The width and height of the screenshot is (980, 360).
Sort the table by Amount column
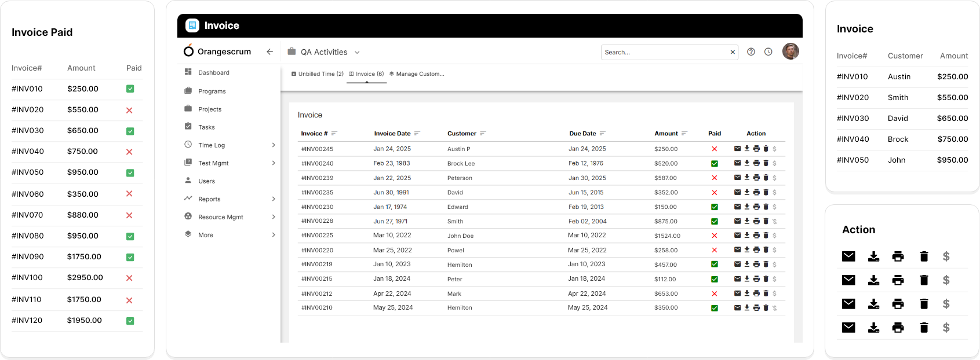click(684, 134)
